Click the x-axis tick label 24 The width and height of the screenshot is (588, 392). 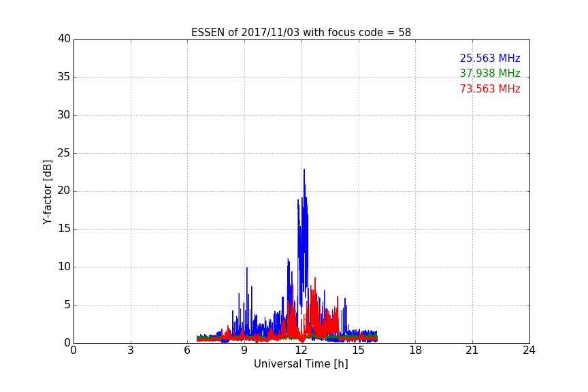click(x=529, y=350)
